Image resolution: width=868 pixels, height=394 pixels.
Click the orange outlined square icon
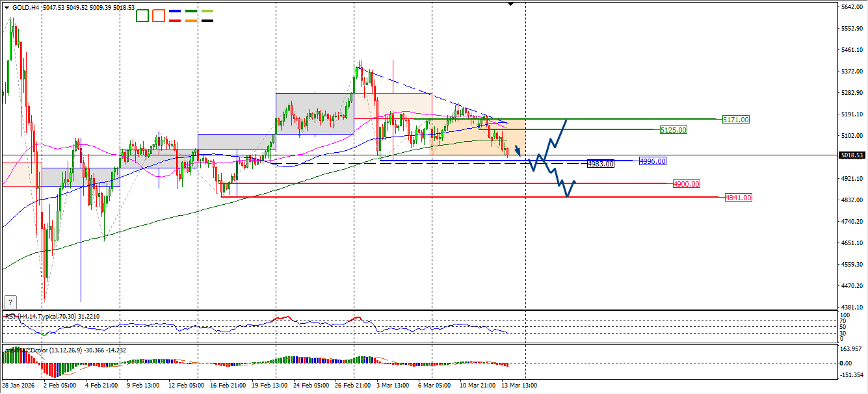(x=159, y=16)
